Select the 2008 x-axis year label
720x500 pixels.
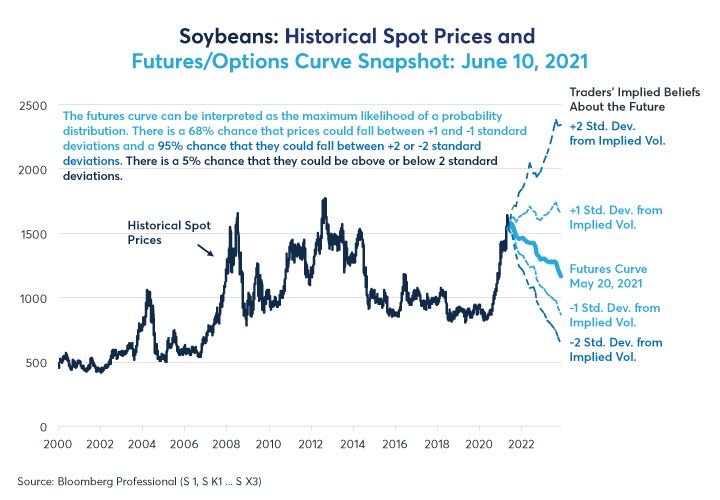coord(226,443)
